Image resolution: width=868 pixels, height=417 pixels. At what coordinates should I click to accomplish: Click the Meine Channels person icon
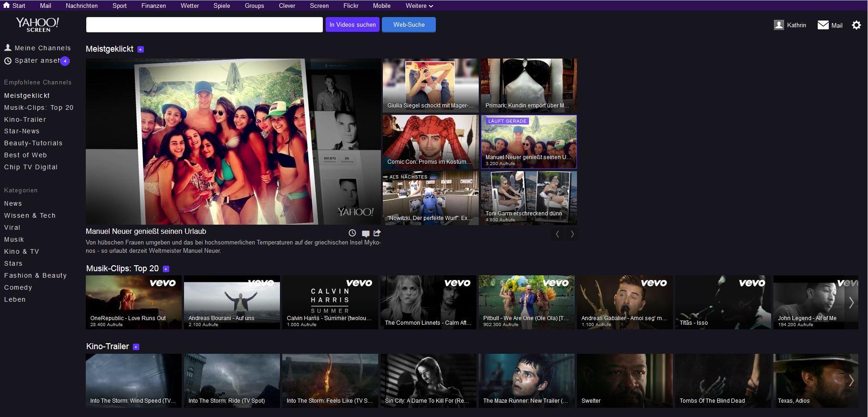coord(7,48)
